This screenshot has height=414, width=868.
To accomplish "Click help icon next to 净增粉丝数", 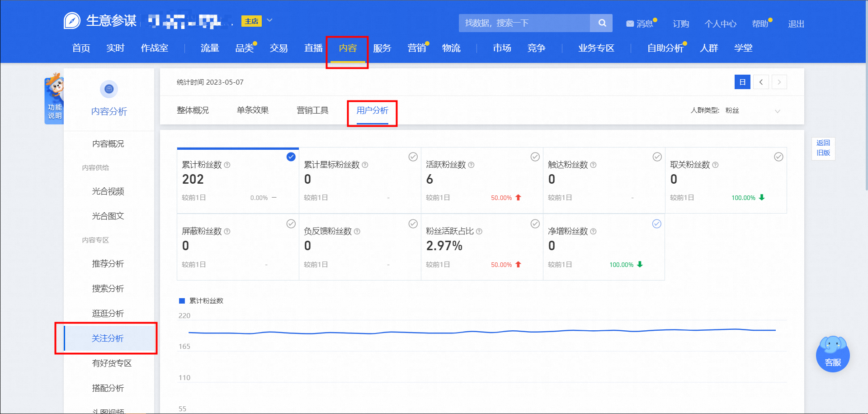I will [593, 232].
